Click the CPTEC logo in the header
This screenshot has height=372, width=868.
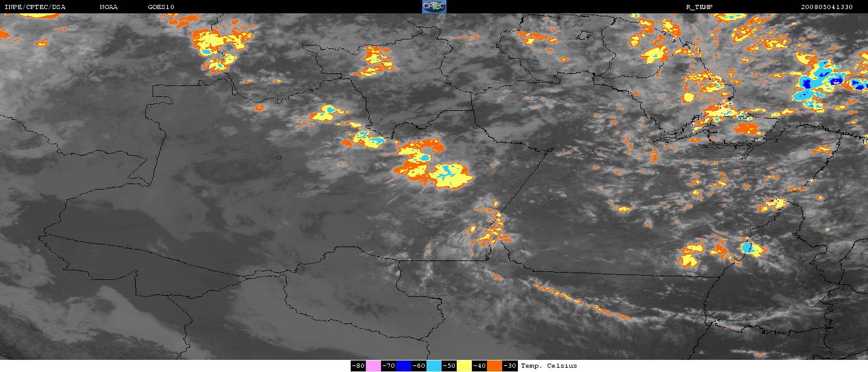(434, 7)
